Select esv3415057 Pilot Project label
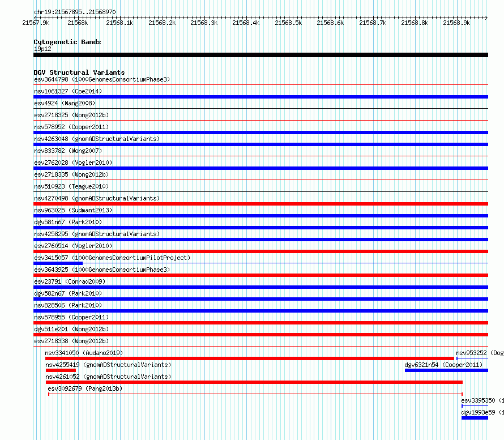The width and height of the screenshot is (504, 440). coord(112,258)
